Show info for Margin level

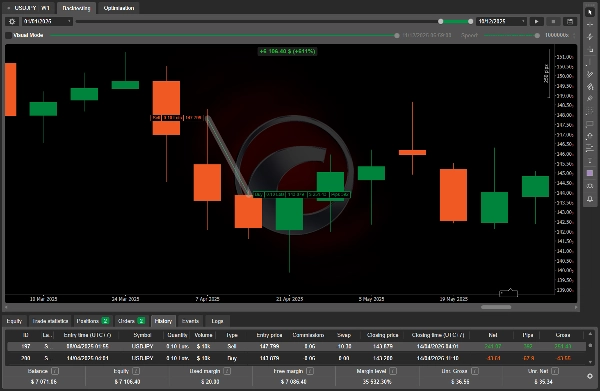(x=393, y=371)
